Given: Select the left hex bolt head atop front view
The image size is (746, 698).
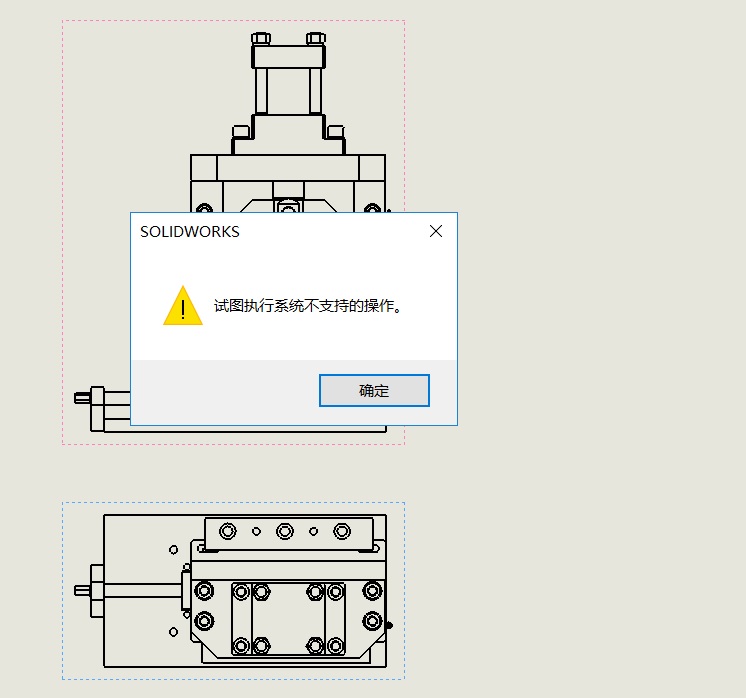Looking at the screenshot, I should (261, 38).
